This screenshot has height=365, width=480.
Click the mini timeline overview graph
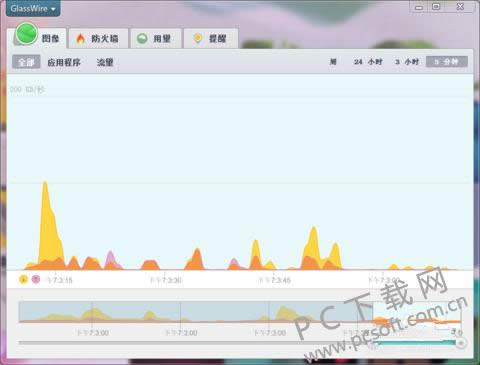point(240,312)
